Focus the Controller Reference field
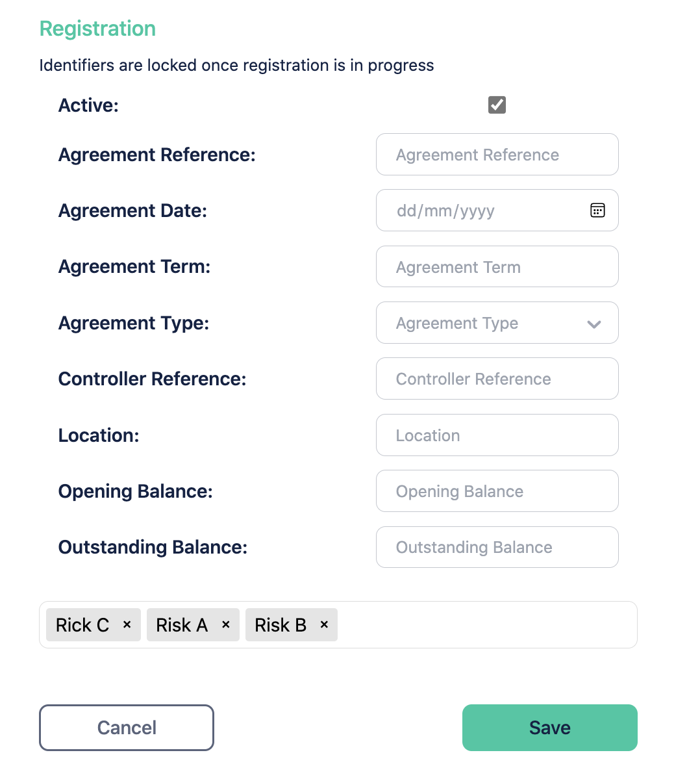 pyautogui.click(x=497, y=379)
